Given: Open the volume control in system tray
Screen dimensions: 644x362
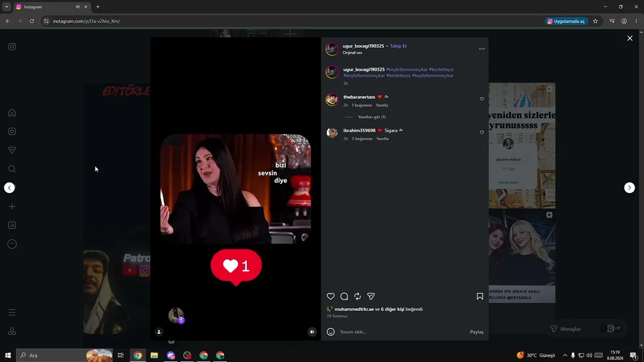Looking at the screenshot, I should coord(589,355).
